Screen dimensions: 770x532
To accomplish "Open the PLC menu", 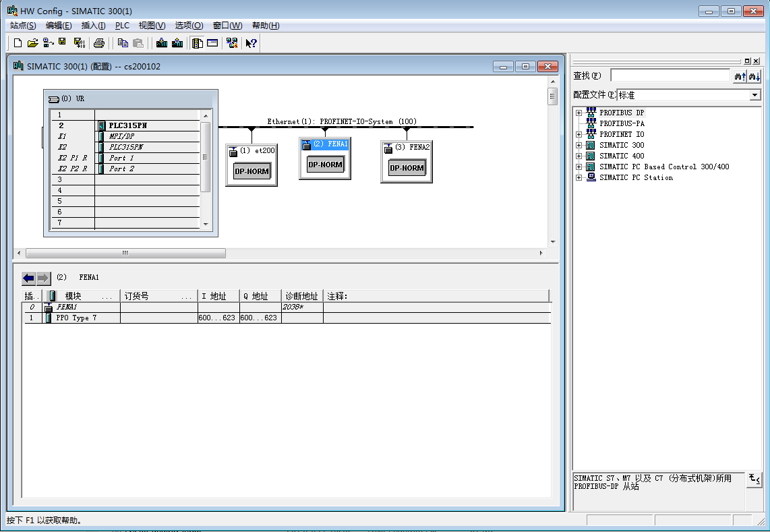I will tap(122, 26).
